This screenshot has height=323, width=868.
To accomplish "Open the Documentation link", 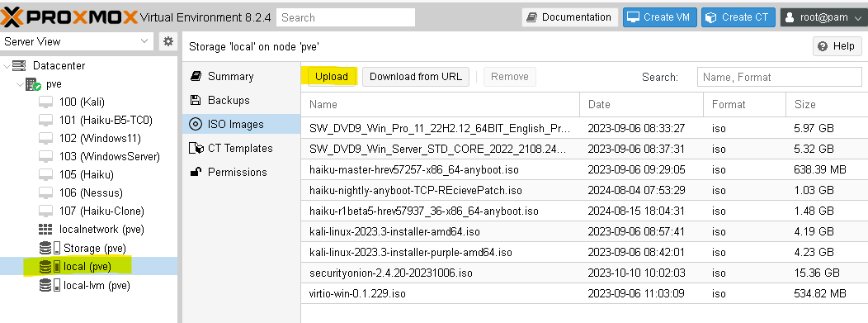I will (x=570, y=17).
